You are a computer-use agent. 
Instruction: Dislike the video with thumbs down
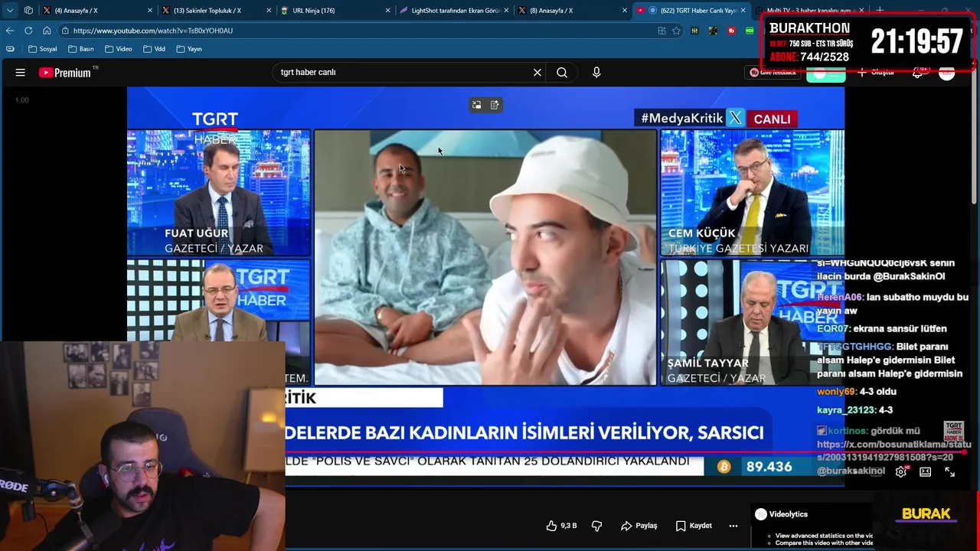pyautogui.click(x=597, y=526)
